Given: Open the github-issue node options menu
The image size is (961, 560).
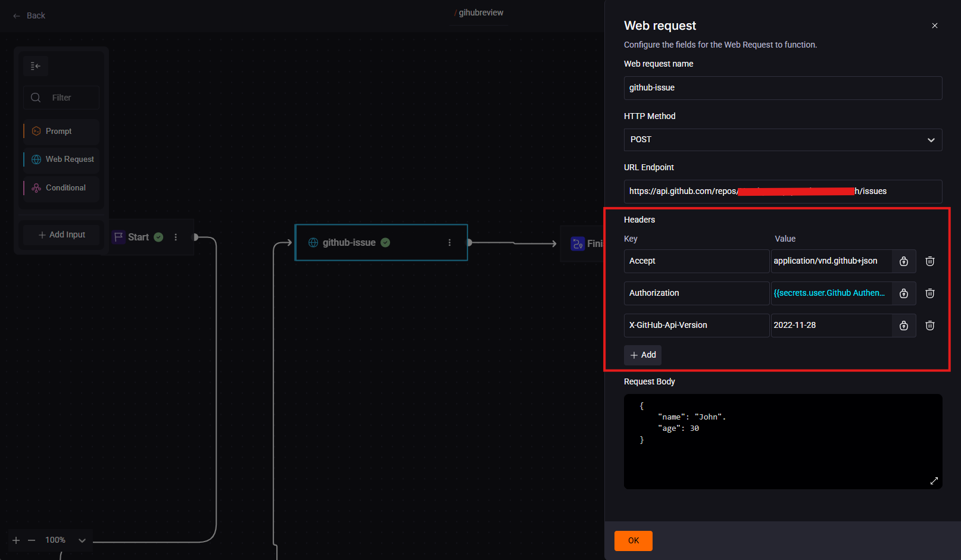Looking at the screenshot, I should pyautogui.click(x=450, y=242).
